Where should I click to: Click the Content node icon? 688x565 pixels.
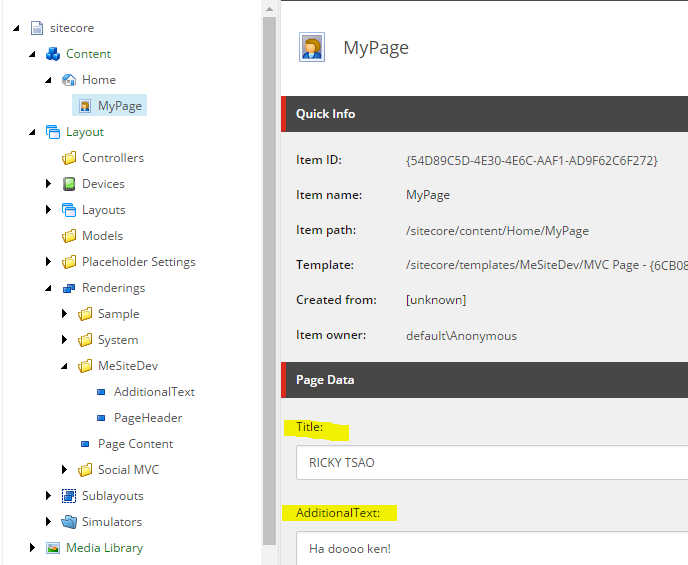(53, 54)
